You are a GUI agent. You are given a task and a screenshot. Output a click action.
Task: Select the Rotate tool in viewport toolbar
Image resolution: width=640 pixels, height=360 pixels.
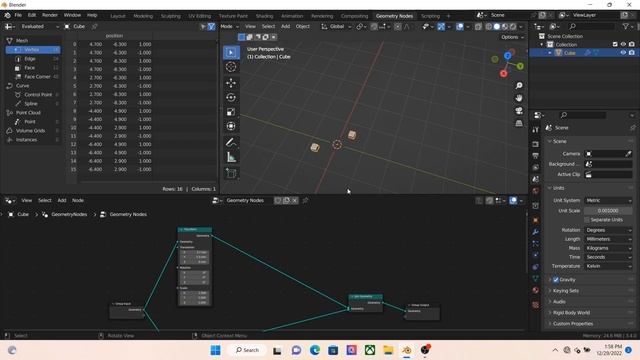tap(231, 97)
